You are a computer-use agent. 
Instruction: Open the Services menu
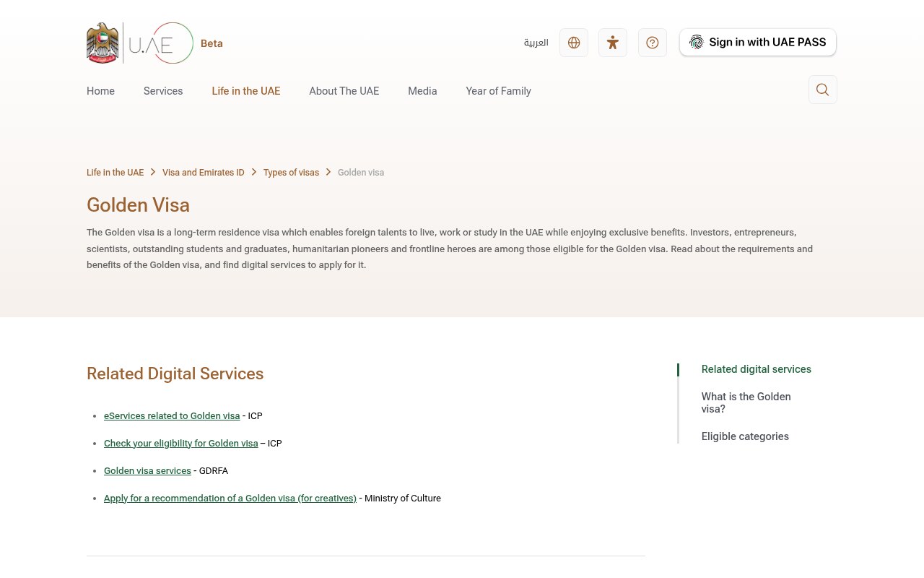point(163,91)
